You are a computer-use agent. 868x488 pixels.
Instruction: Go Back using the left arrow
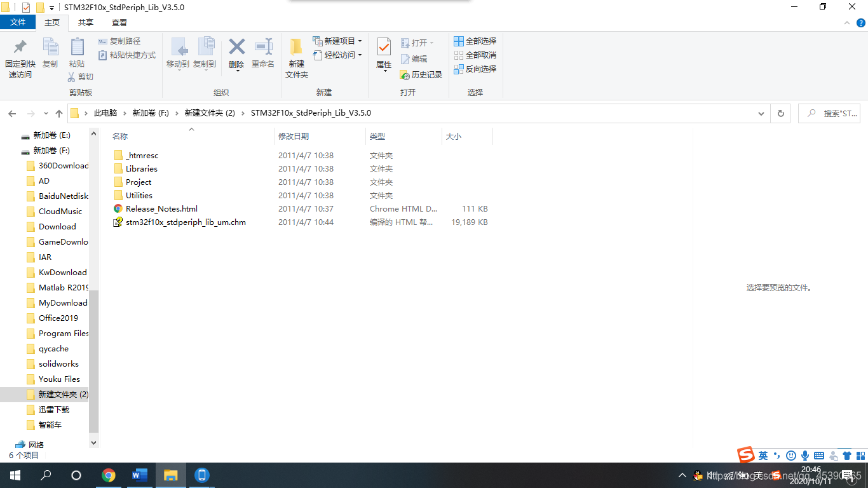click(x=12, y=113)
